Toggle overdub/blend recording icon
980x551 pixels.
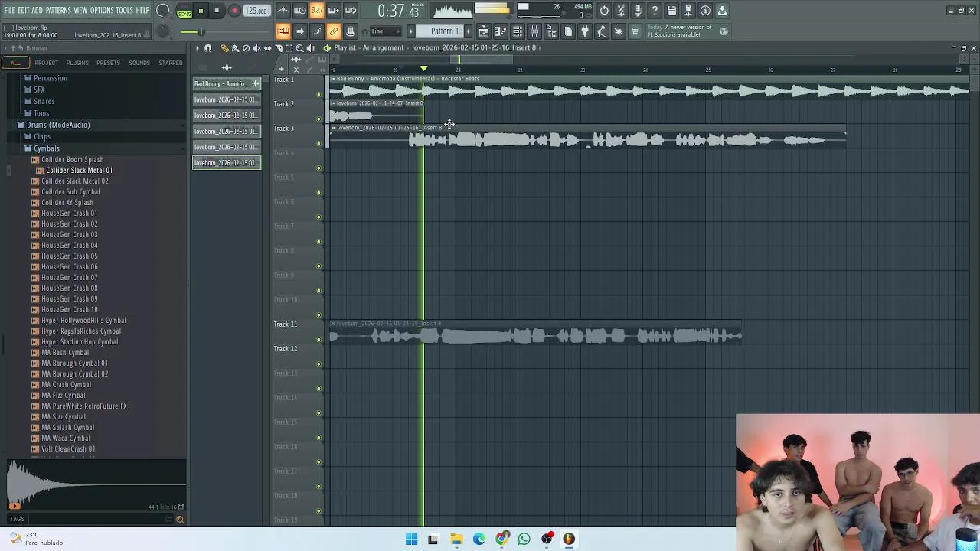tap(333, 11)
